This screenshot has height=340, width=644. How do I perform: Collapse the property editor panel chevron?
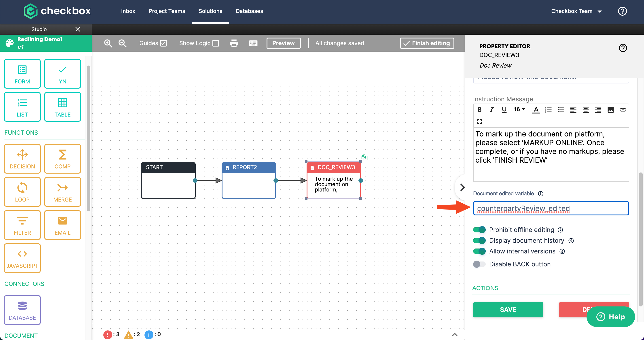462,187
